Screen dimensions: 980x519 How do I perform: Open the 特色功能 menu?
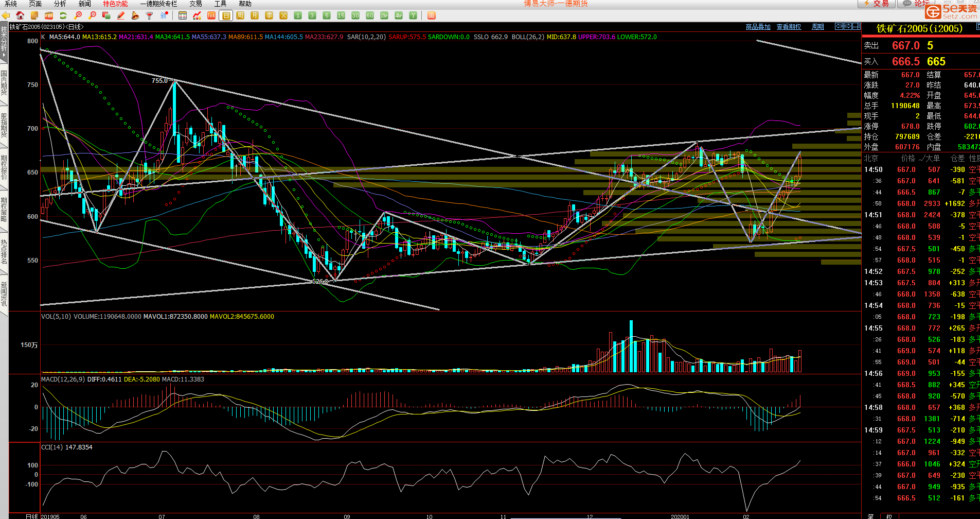pos(115,4)
